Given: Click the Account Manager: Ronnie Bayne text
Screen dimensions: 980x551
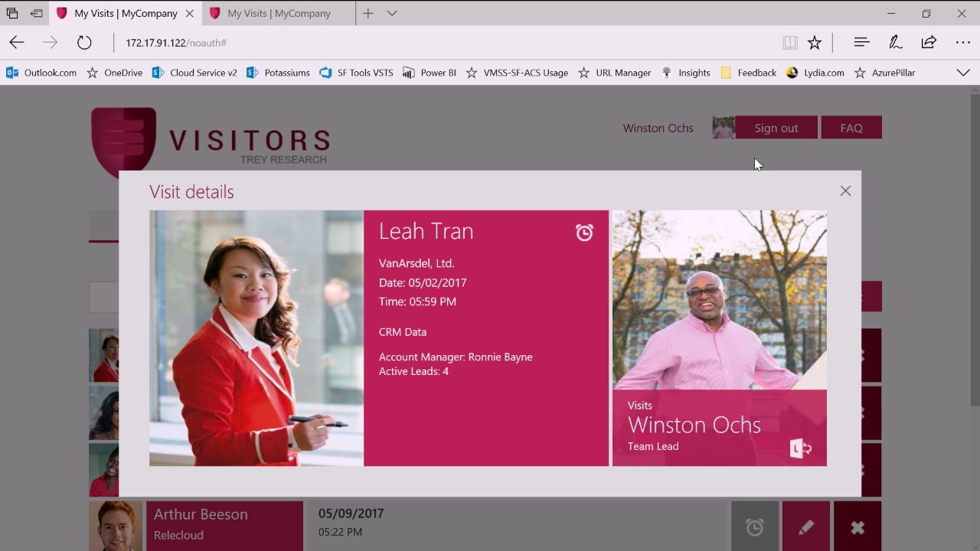Looking at the screenshot, I should tap(456, 357).
